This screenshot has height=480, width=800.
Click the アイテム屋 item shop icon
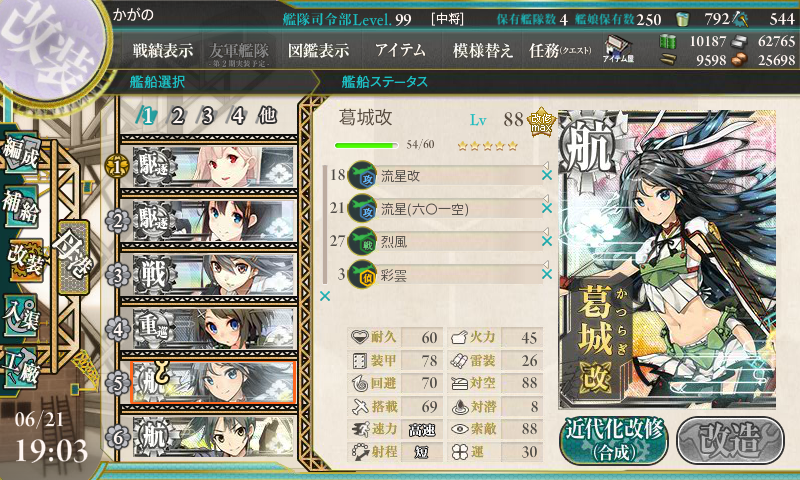pos(618,48)
